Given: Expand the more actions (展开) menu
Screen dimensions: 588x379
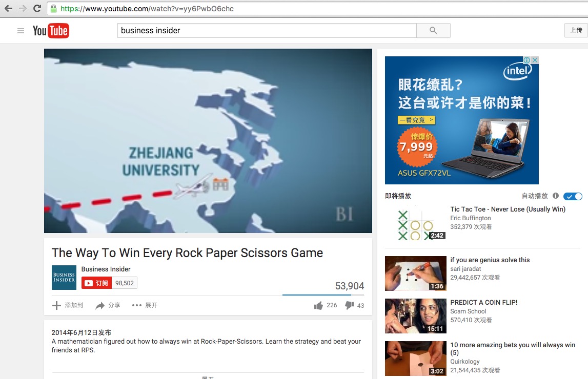Looking at the screenshot, I should pos(145,305).
